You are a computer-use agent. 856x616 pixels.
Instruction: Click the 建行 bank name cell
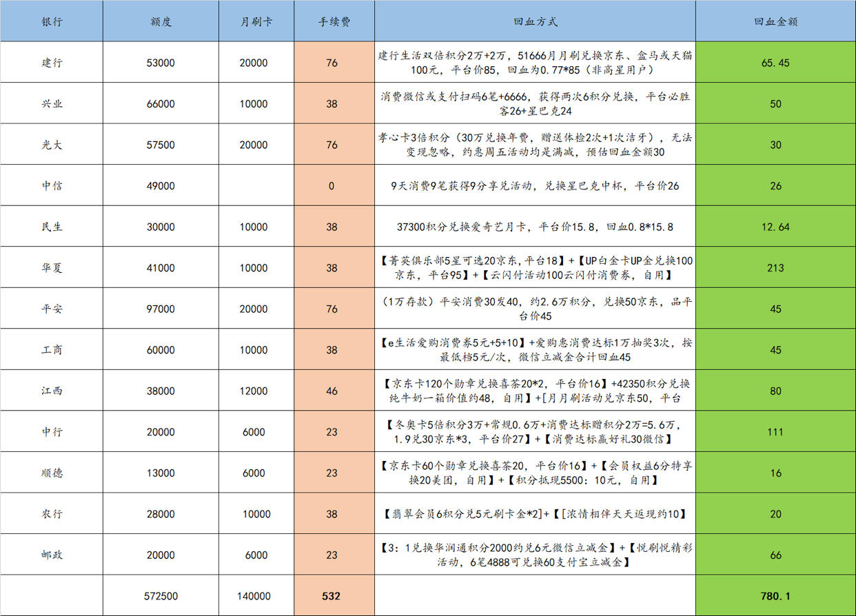(x=52, y=63)
